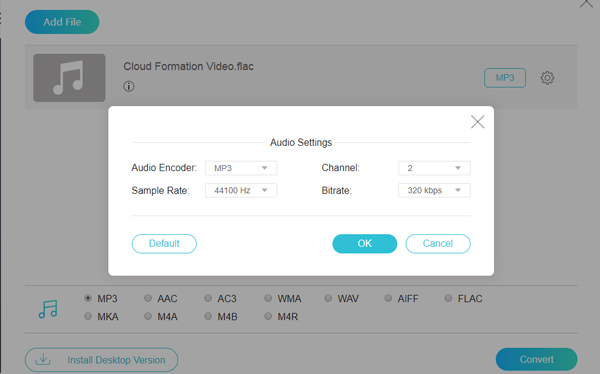Screen dimensions: 600x374
Task: Click the Cloud Formation Video.flac filename
Action: [x=188, y=66]
